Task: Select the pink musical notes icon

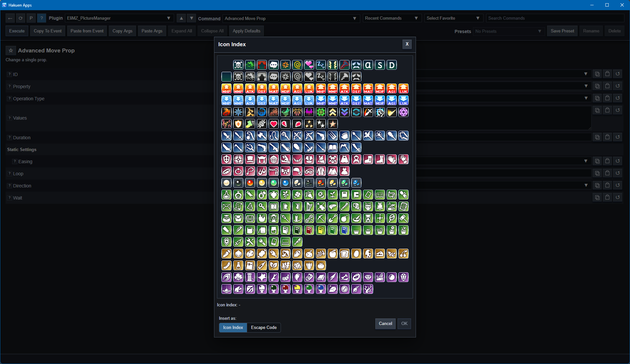Action: pos(226,124)
